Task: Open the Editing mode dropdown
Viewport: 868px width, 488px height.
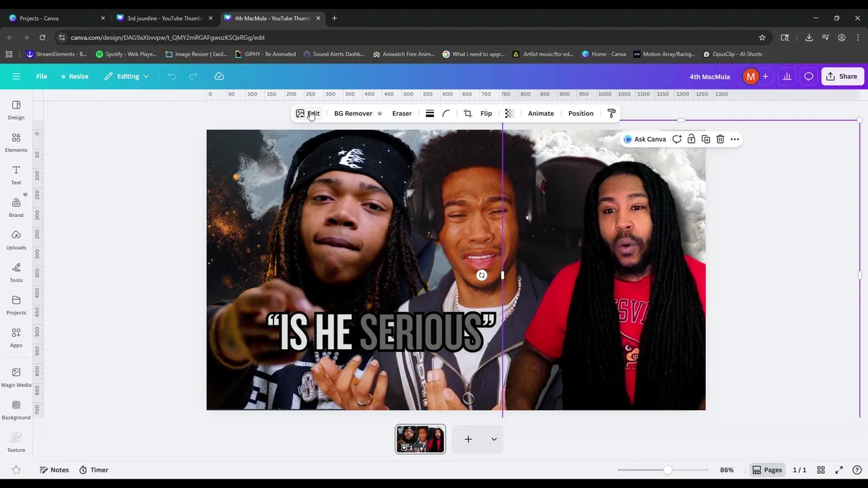Action: 127,77
